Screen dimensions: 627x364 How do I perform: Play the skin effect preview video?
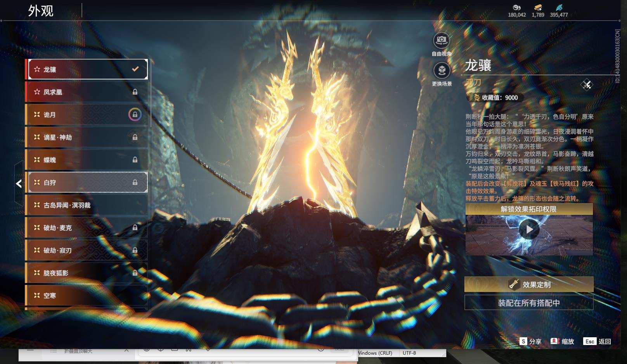(x=529, y=229)
